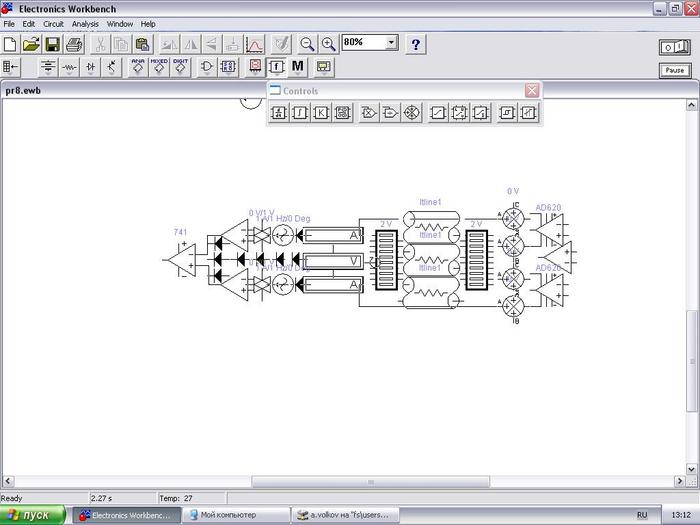
Task: Print the circuit using the printer icon
Action: [x=73, y=44]
